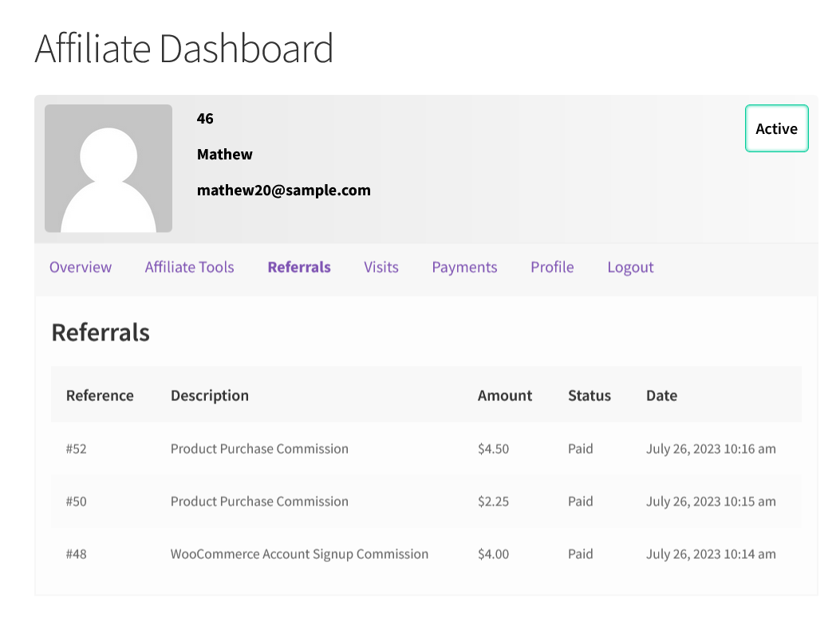Click the Date column header
Viewport: 840px width, 629px height.
coord(661,395)
